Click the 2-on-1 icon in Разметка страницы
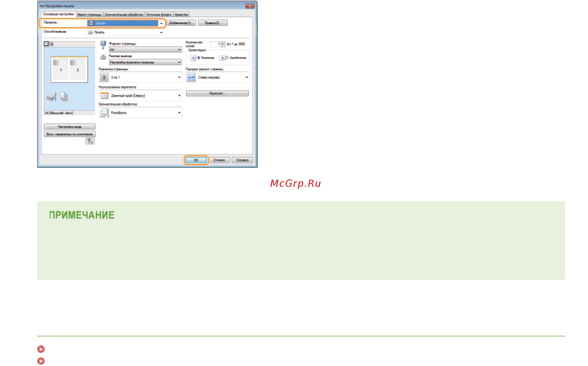588x366 pixels. tap(104, 77)
